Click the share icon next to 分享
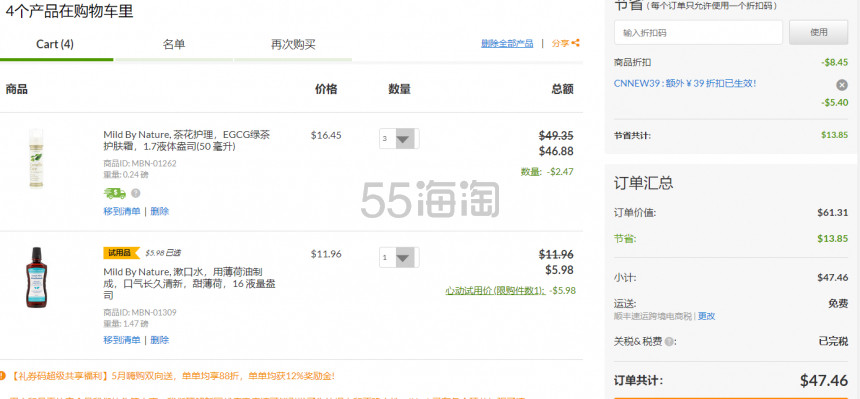 (575, 43)
